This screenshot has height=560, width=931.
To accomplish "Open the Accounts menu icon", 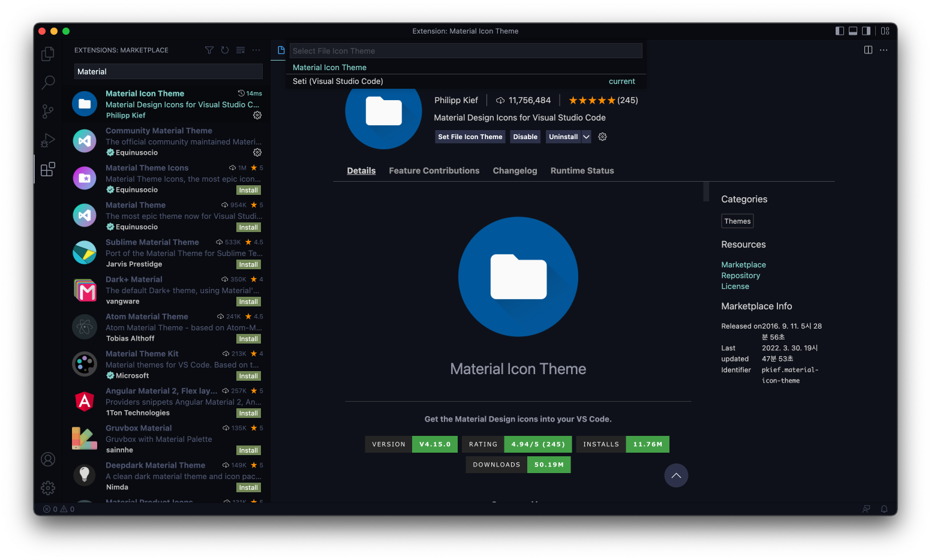I will [x=48, y=459].
